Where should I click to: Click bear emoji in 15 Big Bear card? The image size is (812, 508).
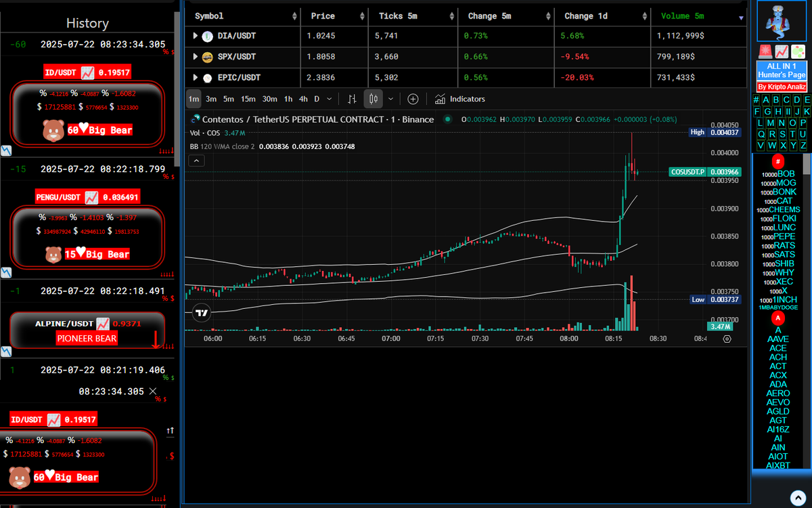pos(53,254)
